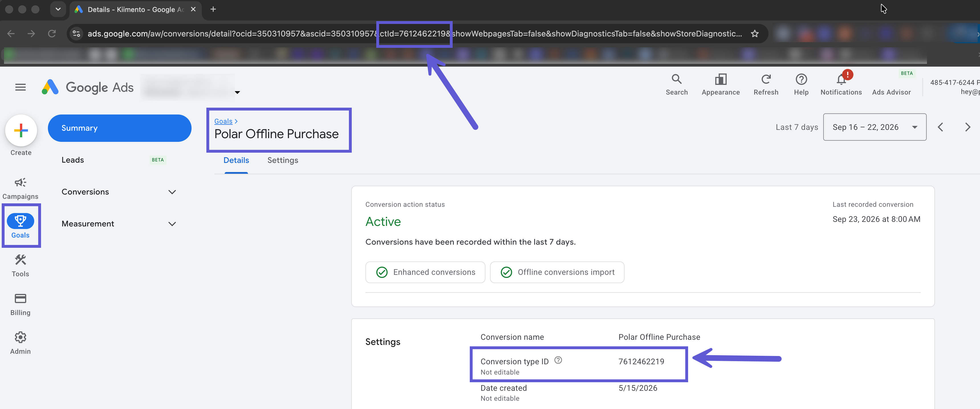Open the hamburger main menu

pos(21,87)
